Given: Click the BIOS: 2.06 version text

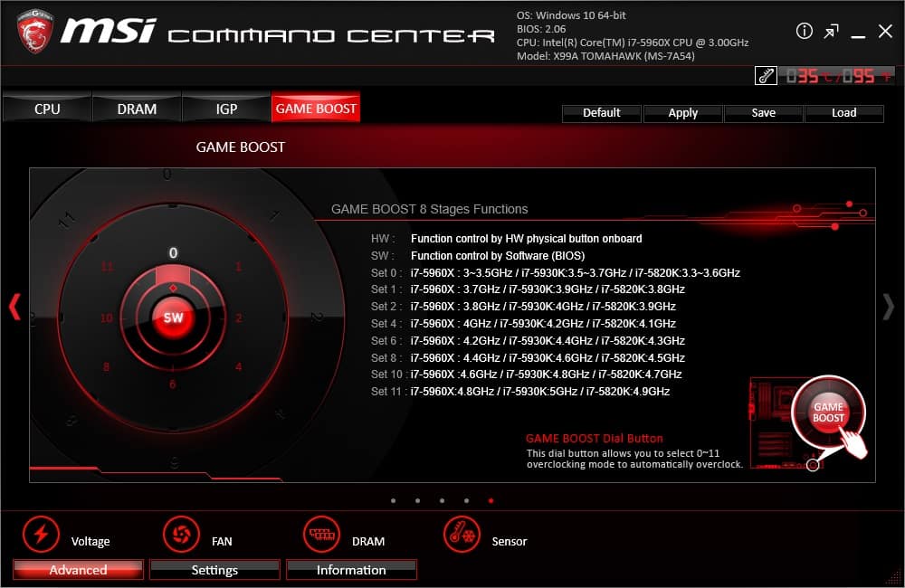Looking at the screenshot, I should [541, 29].
